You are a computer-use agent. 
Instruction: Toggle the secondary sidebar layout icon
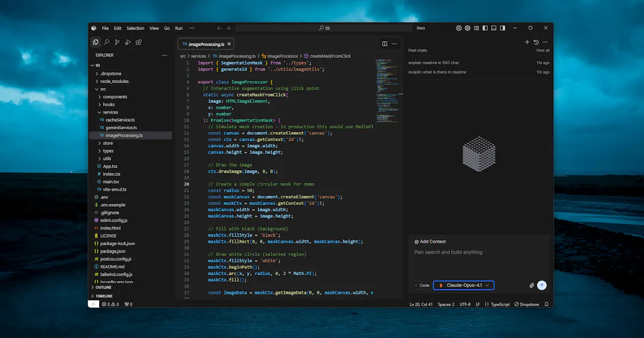502,28
